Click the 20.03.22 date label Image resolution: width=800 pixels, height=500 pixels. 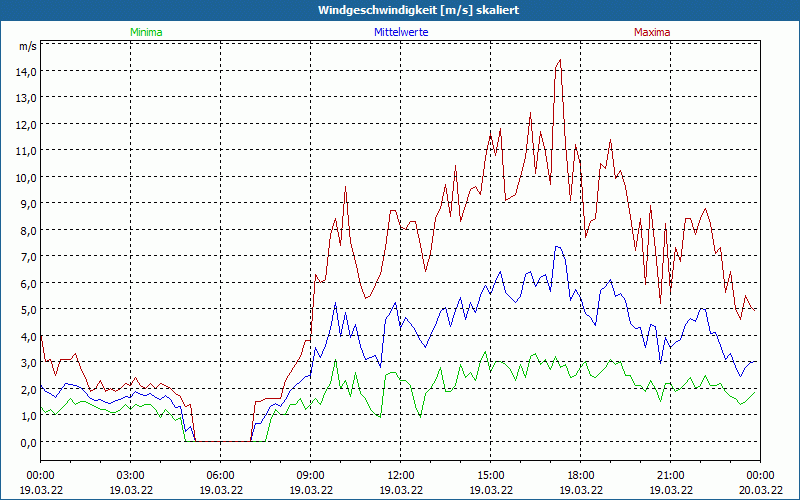coord(760,490)
